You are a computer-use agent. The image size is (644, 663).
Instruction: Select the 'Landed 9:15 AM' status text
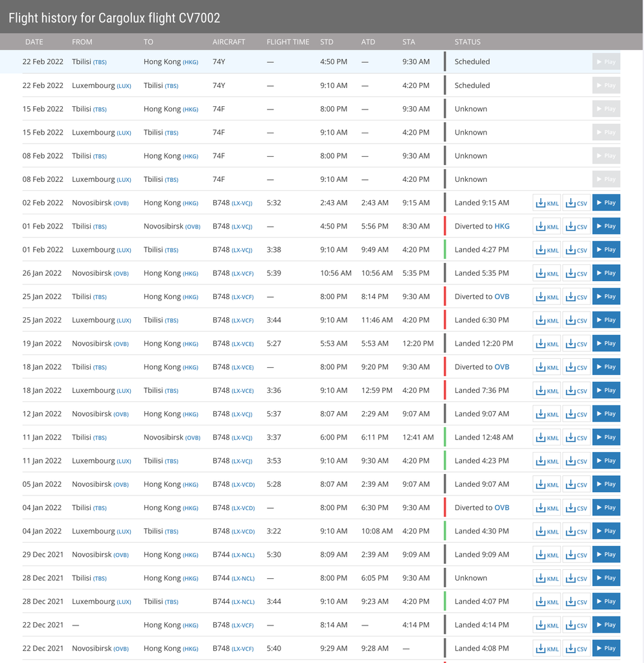click(482, 203)
